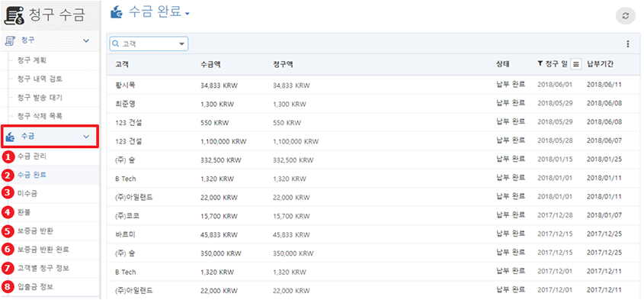
Task: Click the 수금 완료 title wallet icon
Action: tap(117, 13)
